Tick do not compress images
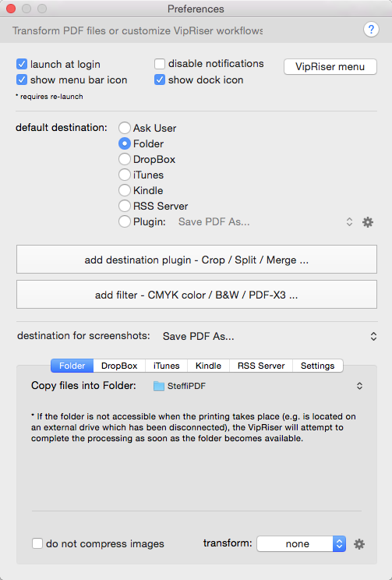The height and width of the screenshot is (580, 392). (37, 543)
